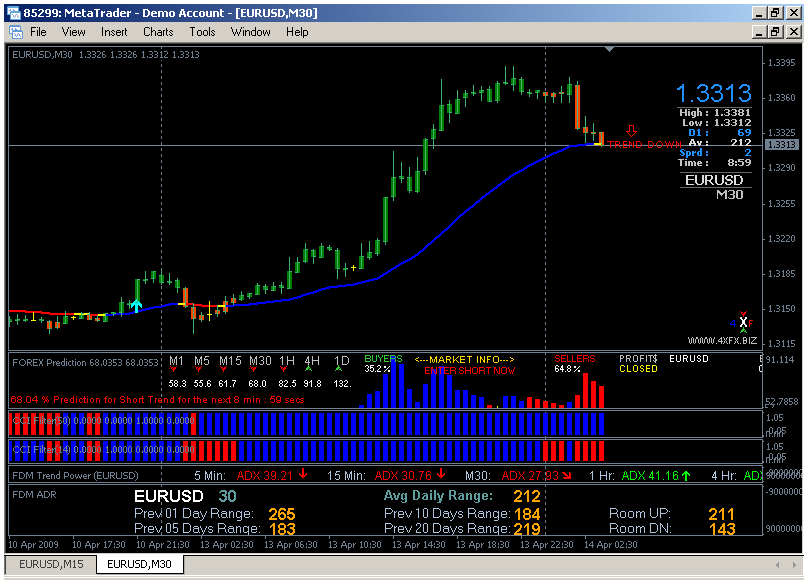808x580 pixels.
Task: Open the Help menu
Action: tap(297, 32)
